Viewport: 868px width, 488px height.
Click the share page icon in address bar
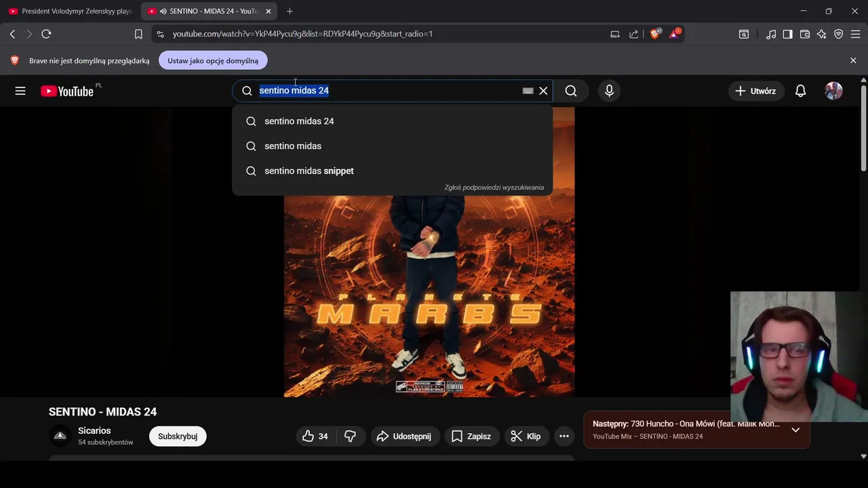tap(633, 34)
